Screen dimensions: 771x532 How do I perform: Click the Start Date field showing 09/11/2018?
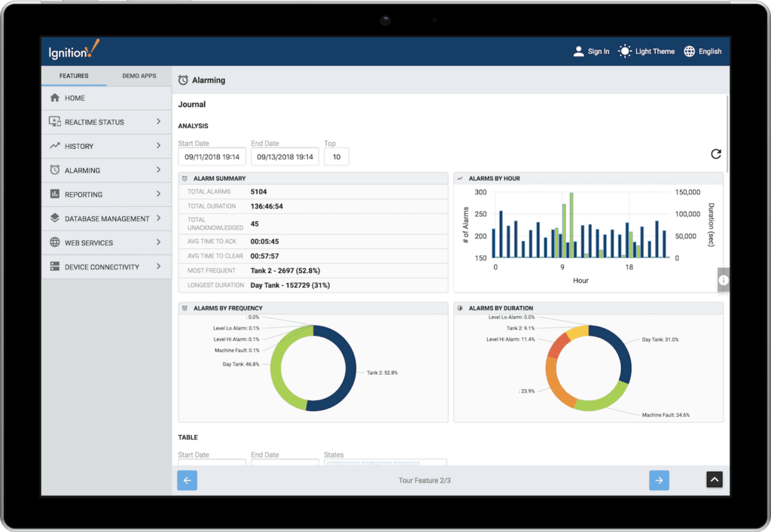coord(212,157)
